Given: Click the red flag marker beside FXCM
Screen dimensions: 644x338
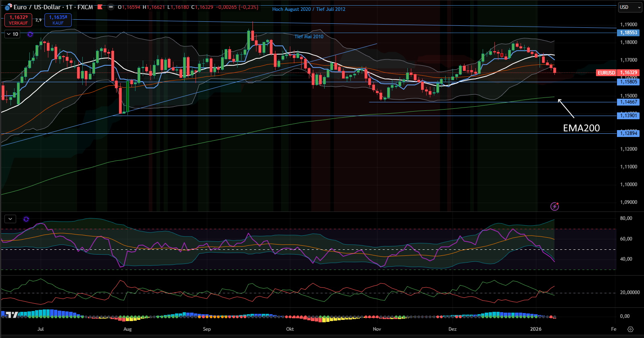Looking at the screenshot, I should (100, 7).
